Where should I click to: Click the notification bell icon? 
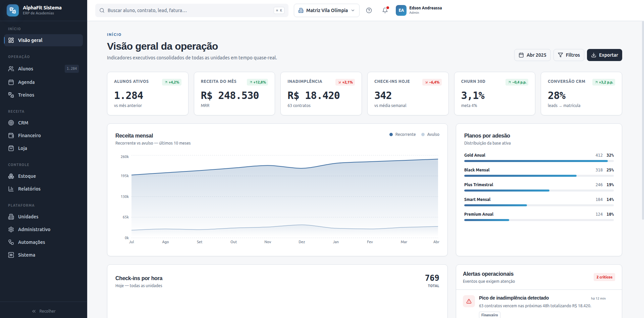[x=385, y=10]
